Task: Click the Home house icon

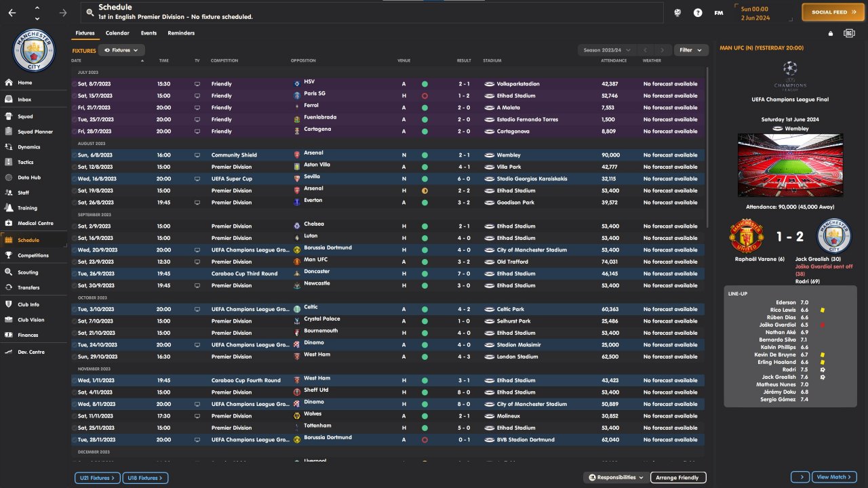Action: click(9, 83)
